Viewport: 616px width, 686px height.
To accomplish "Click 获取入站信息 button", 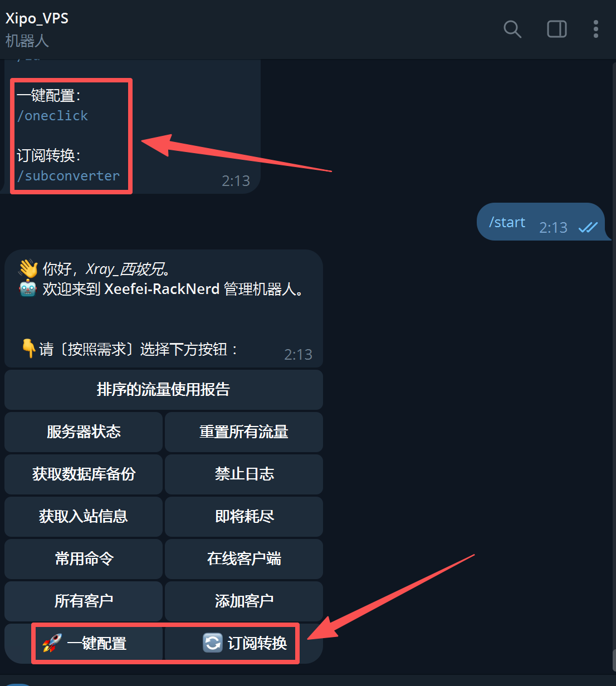I will click(84, 517).
